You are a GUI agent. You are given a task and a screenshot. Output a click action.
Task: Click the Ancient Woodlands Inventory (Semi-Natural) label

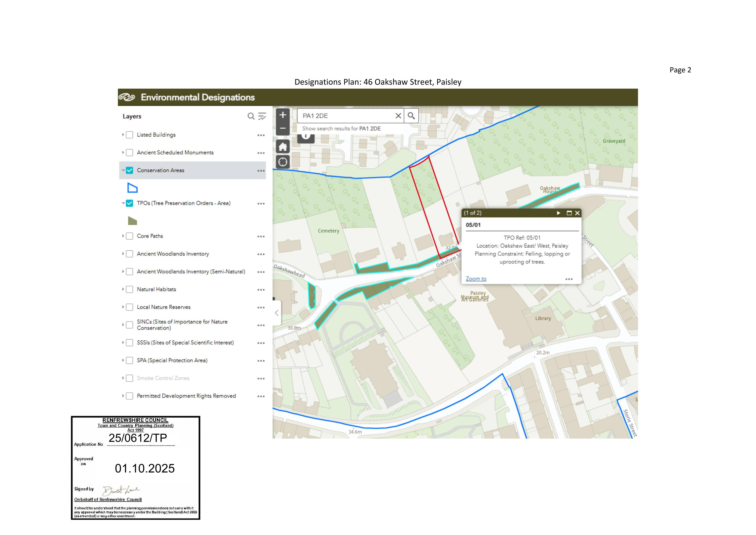(x=191, y=272)
